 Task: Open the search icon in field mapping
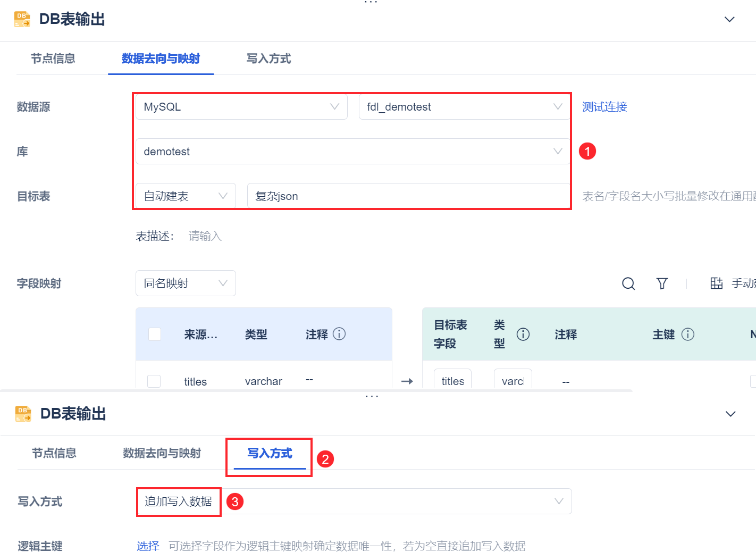(x=628, y=283)
